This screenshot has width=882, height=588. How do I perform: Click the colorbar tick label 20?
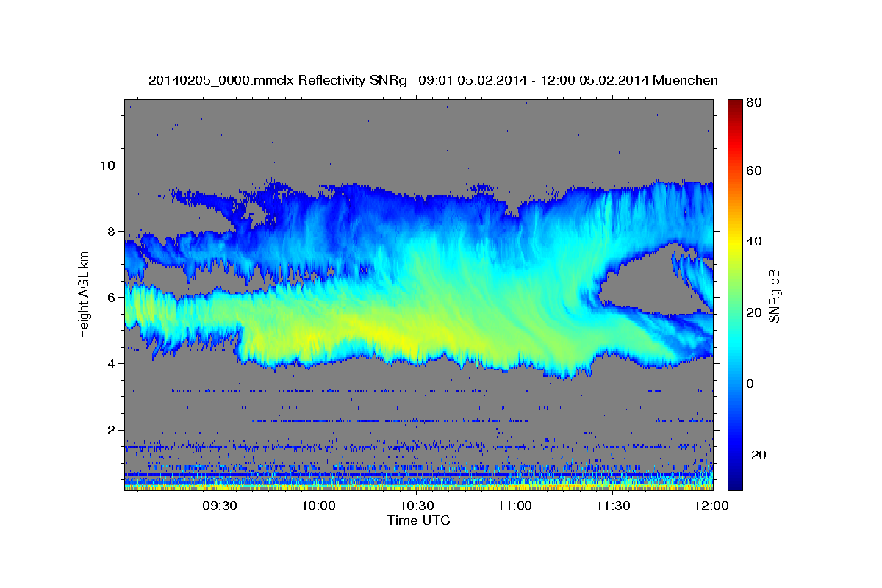[753, 312]
